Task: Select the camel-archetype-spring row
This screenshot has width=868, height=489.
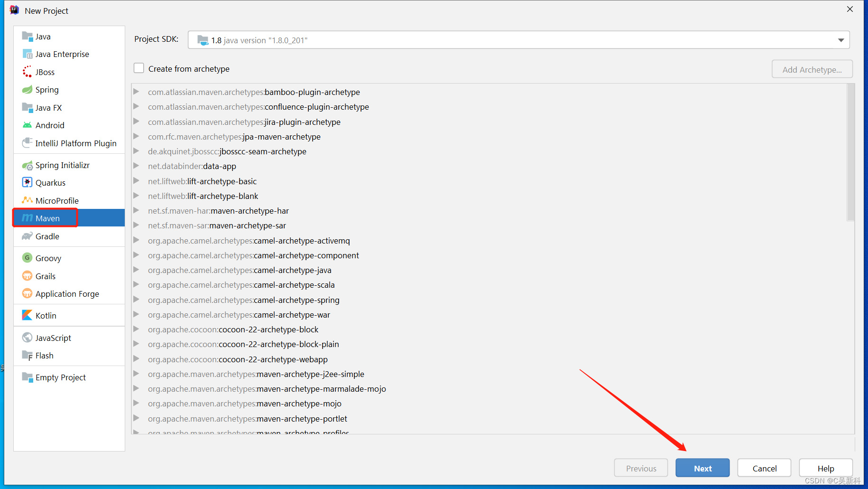Action: pos(489,300)
